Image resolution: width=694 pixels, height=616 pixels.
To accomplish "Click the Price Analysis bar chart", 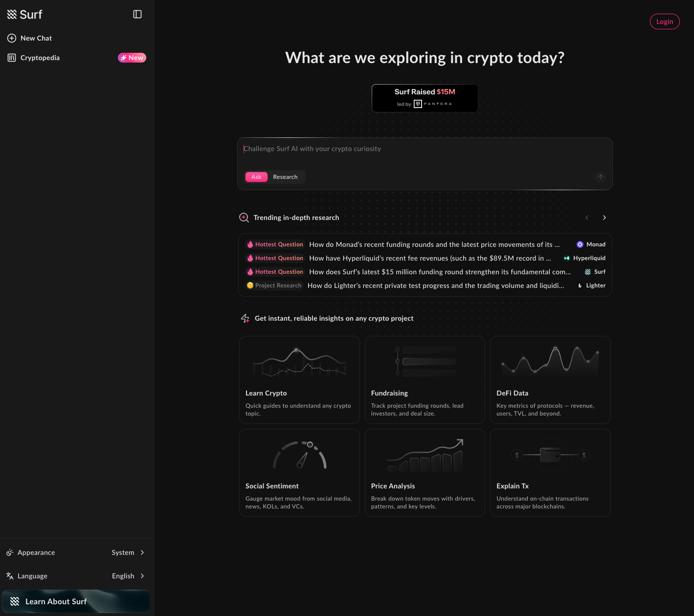I will pyautogui.click(x=425, y=455).
